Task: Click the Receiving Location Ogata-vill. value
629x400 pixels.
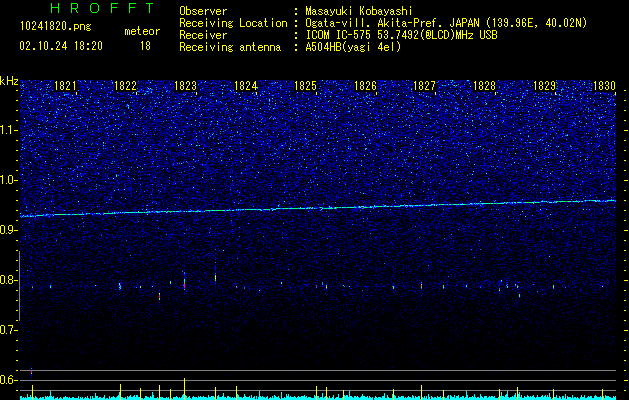Action: point(446,23)
